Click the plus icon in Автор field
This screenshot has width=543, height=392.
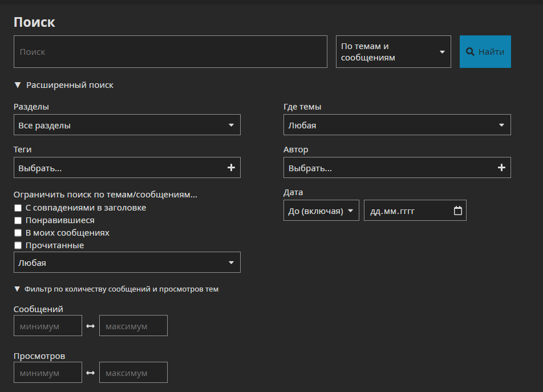501,168
